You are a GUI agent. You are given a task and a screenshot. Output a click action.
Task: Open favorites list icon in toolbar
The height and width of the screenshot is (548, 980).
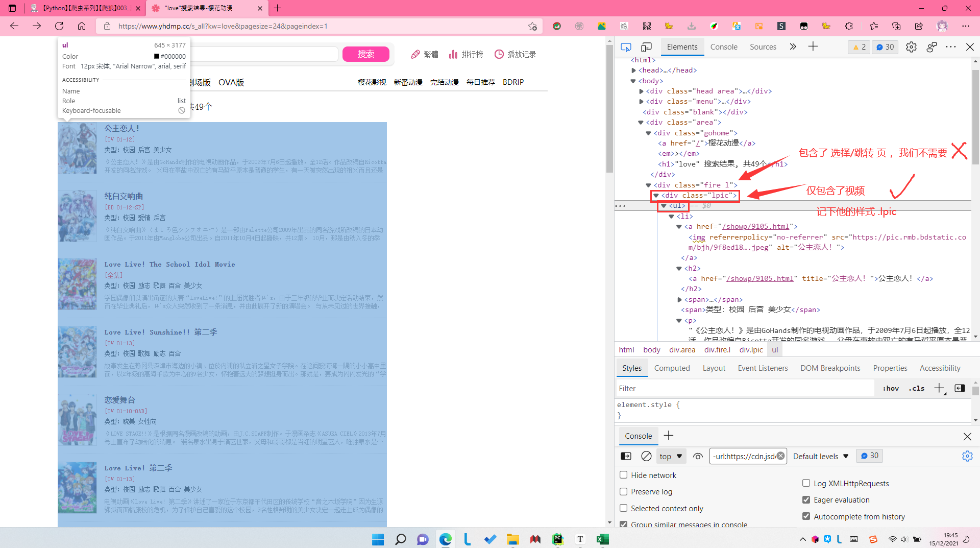click(874, 26)
